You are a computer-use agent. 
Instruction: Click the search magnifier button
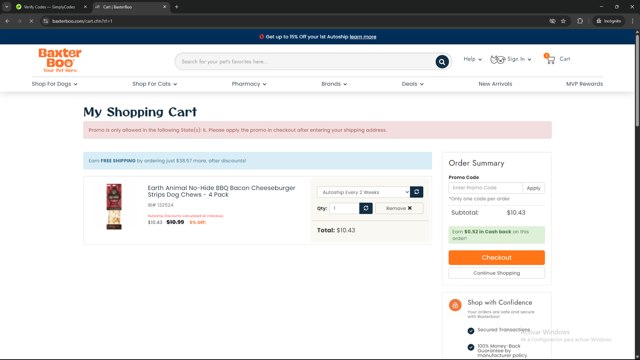442,62
